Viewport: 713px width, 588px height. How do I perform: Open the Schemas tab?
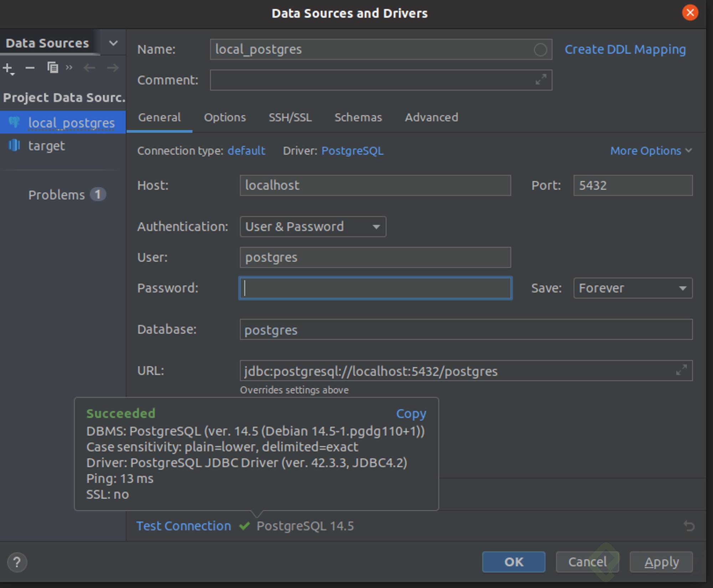(358, 117)
